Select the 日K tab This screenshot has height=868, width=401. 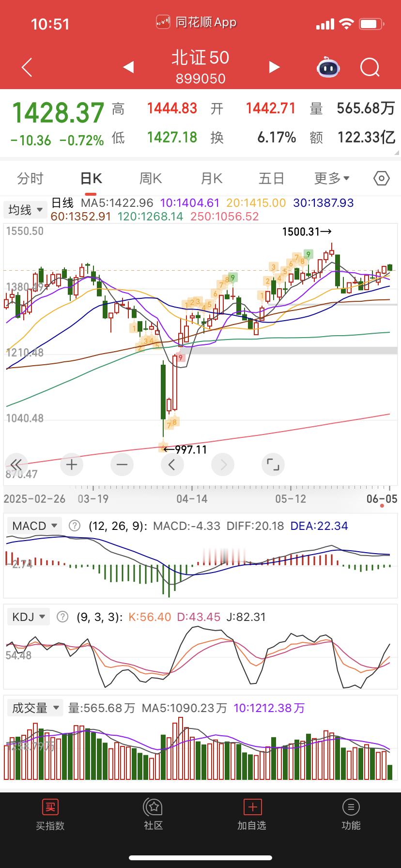coord(91,178)
